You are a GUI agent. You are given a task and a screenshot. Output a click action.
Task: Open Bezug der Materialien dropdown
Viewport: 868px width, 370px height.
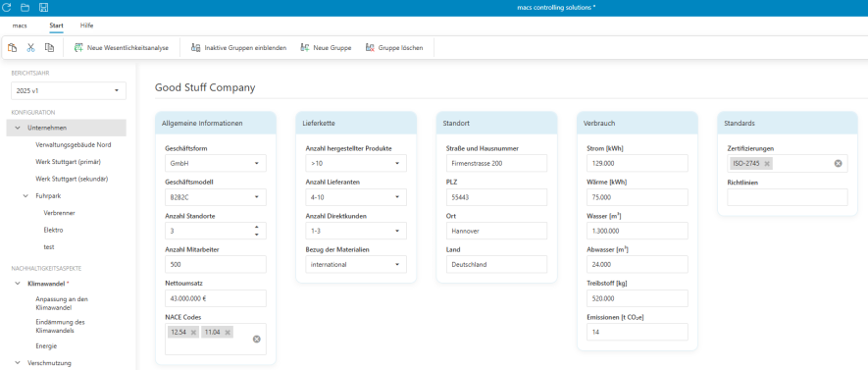pyautogui.click(x=356, y=265)
